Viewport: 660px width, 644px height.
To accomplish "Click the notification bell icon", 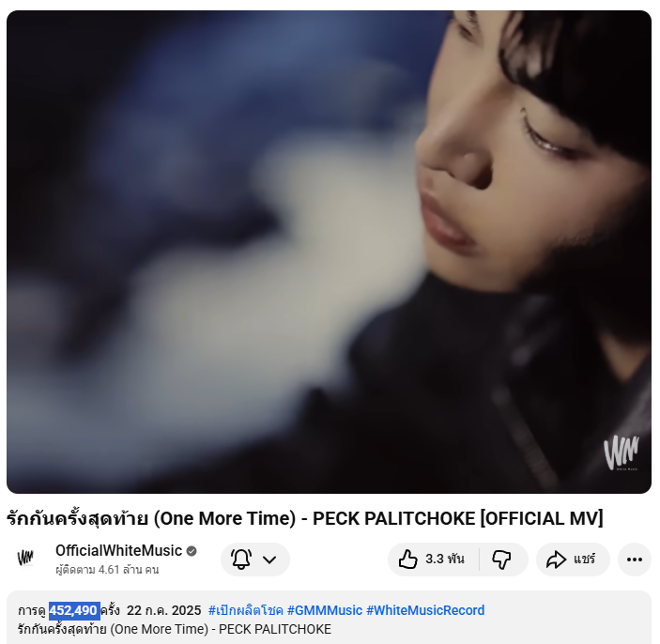I will (x=241, y=560).
